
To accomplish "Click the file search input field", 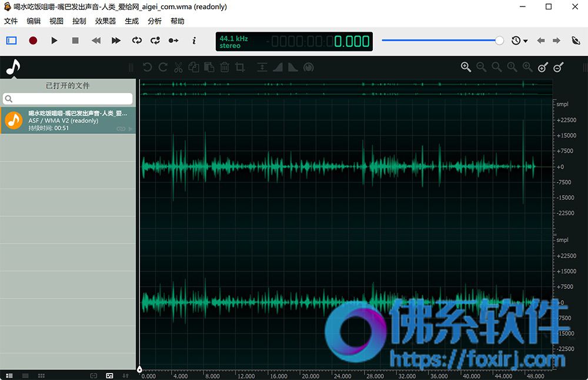I will (x=68, y=99).
